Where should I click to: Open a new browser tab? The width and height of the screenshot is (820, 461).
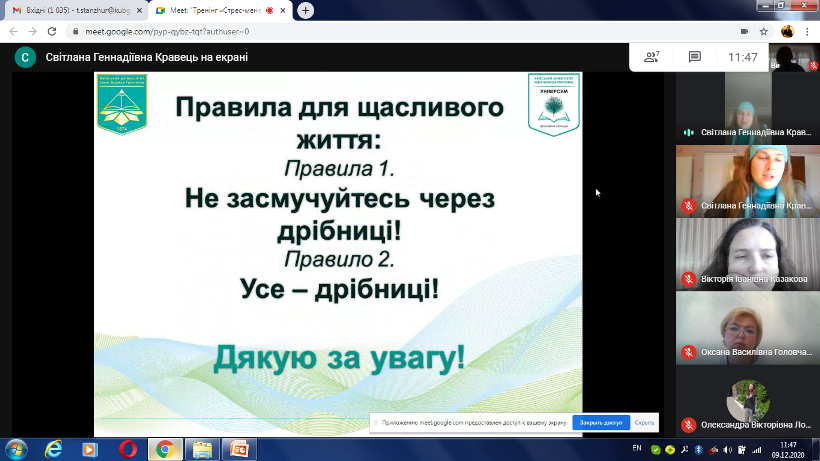305,10
